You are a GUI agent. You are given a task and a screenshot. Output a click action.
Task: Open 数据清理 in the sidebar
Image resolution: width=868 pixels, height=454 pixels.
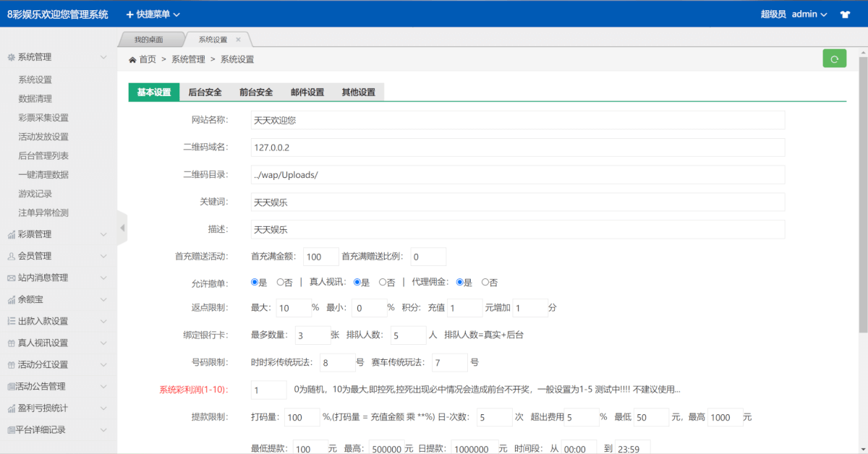pos(35,99)
